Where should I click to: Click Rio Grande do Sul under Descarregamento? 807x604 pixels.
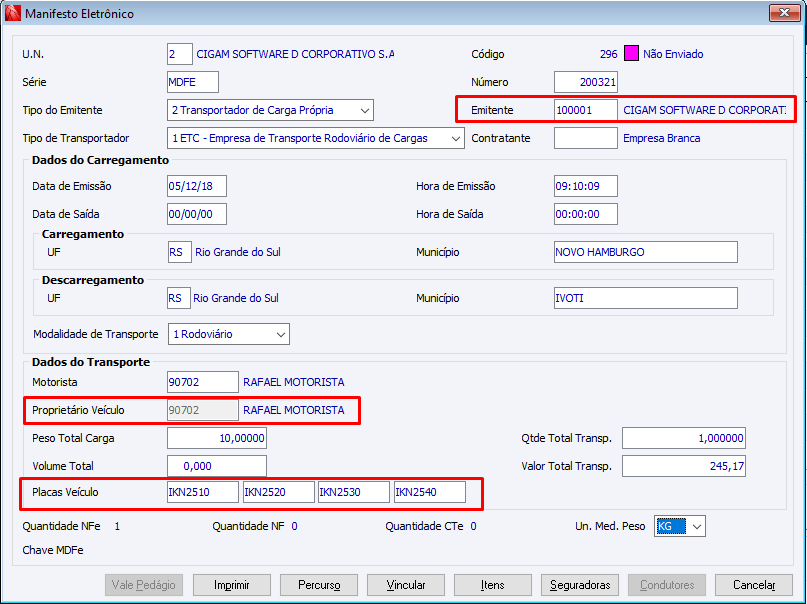click(236, 298)
